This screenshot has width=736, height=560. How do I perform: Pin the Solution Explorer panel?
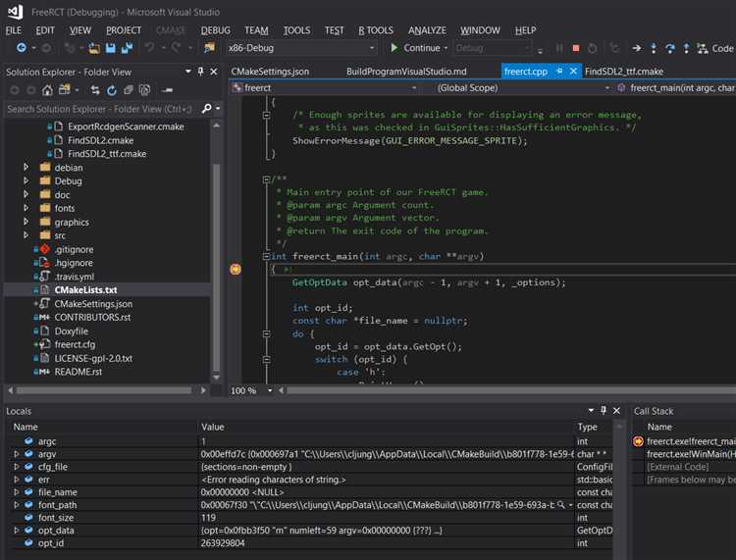[200, 72]
